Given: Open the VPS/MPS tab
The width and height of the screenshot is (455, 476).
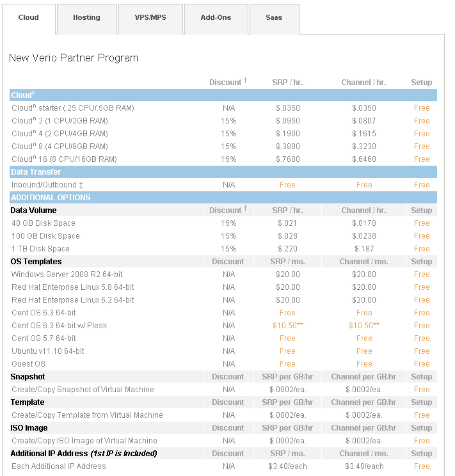Looking at the screenshot, I should click(150, 19).
